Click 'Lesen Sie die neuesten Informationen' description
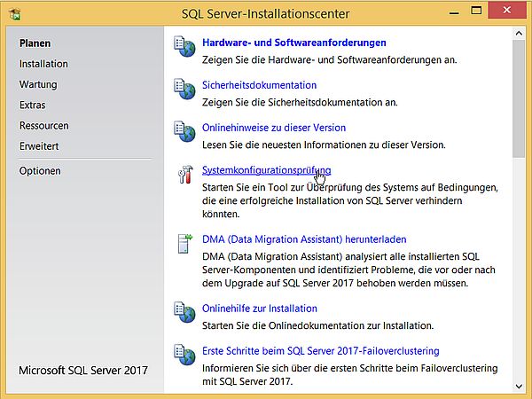 pyautogui.click(x=324, y=145)
